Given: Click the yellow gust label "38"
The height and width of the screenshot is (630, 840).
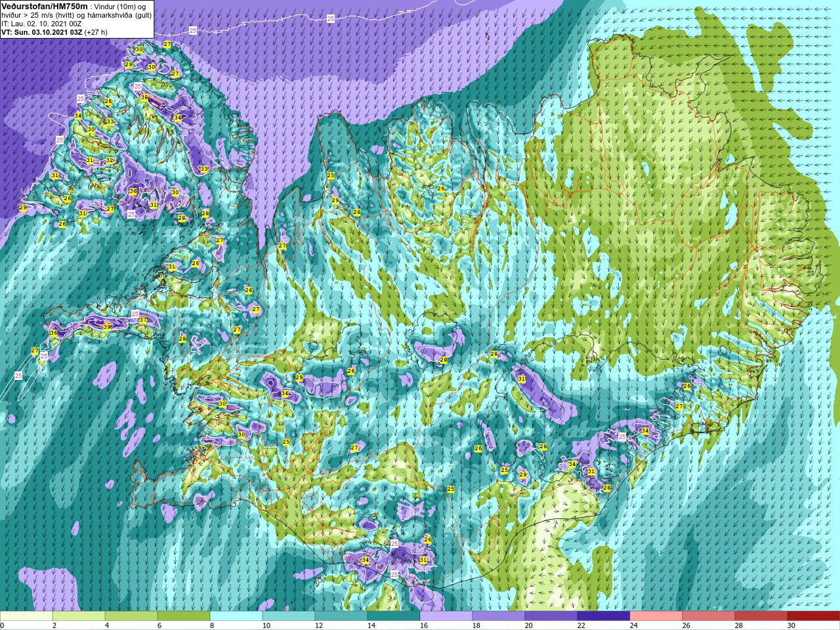Looking at the screenshot, I should [x=144, y=97].
